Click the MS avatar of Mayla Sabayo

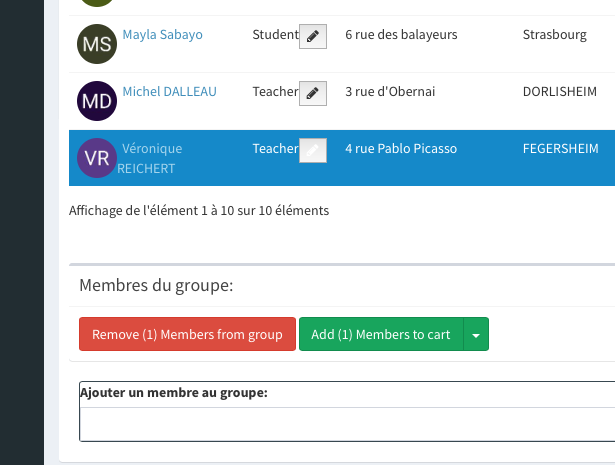[97, 44]
